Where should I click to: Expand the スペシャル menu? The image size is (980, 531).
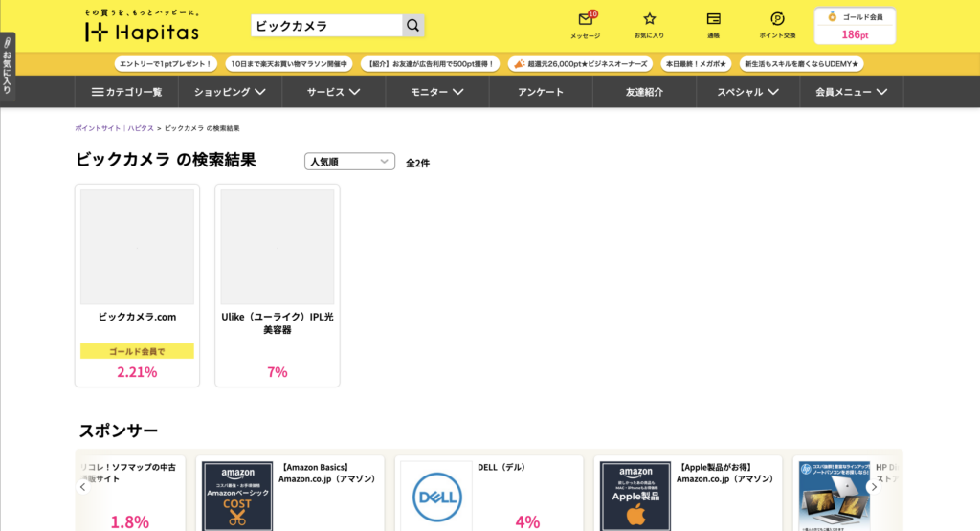point(748,92)
